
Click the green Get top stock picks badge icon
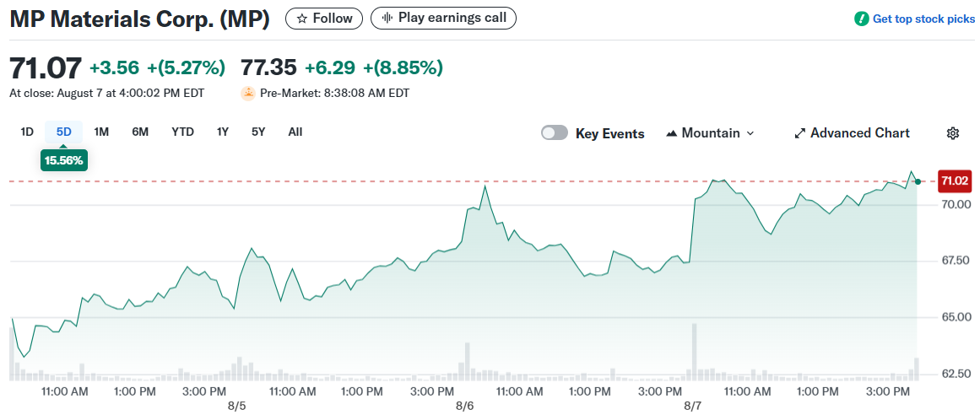click(861, 19)
